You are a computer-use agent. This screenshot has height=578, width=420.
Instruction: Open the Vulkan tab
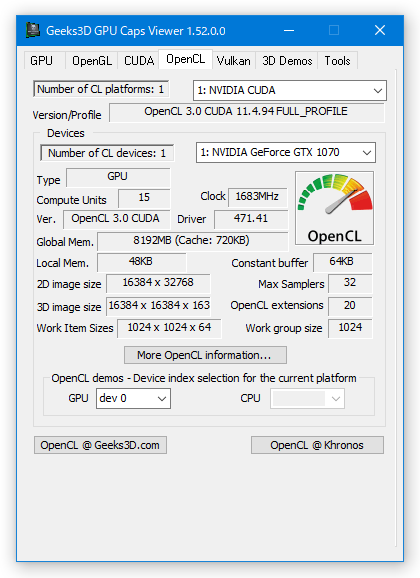[233, 60]
